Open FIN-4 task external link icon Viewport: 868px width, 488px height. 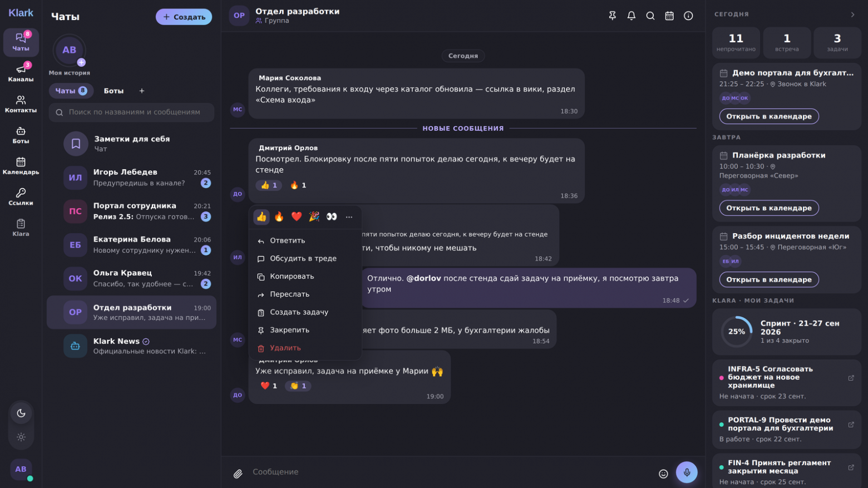851,467
